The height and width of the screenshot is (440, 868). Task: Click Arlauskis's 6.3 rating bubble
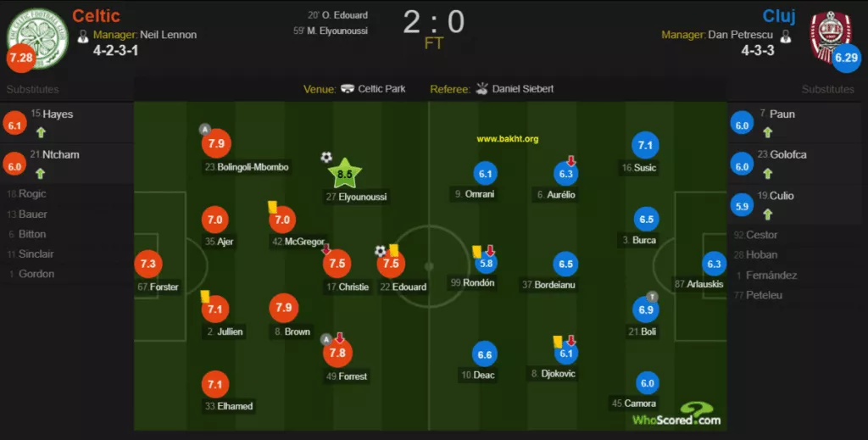coord(714,264)
